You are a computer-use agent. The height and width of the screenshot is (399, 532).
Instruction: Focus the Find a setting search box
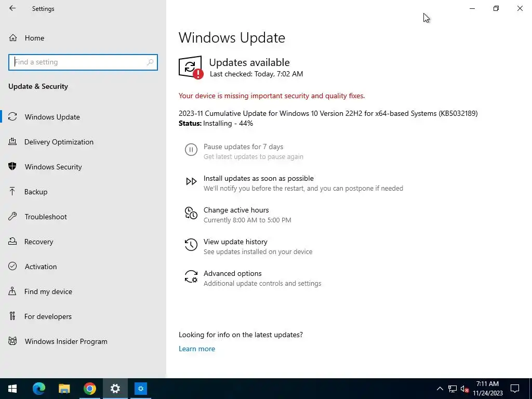[x=83, y=62]
